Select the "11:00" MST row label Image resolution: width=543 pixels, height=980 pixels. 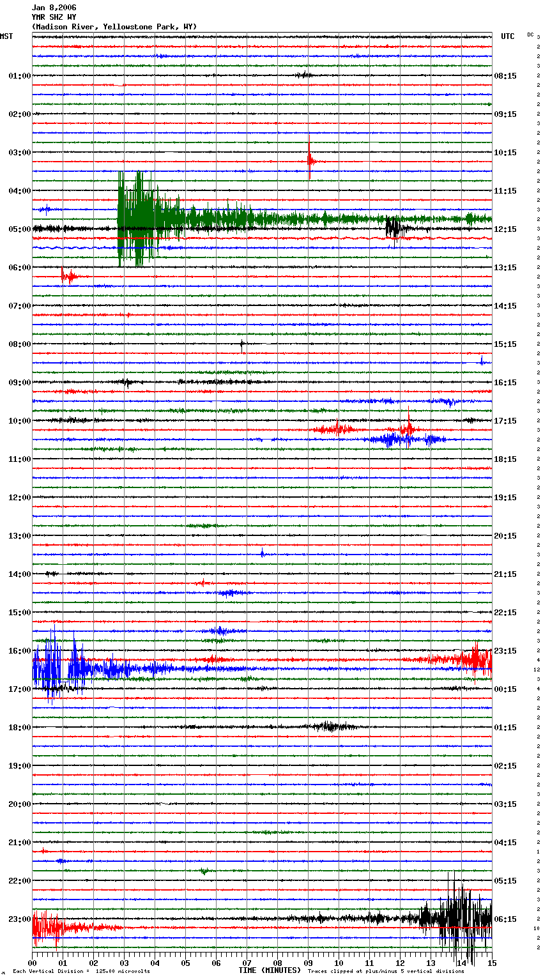[20, 459]
